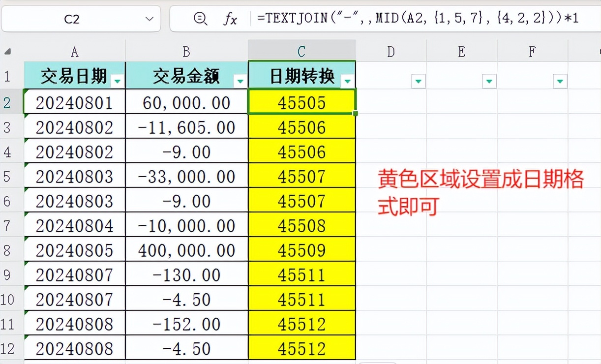
Task: Select row 2 header
Action: point(12,102)
